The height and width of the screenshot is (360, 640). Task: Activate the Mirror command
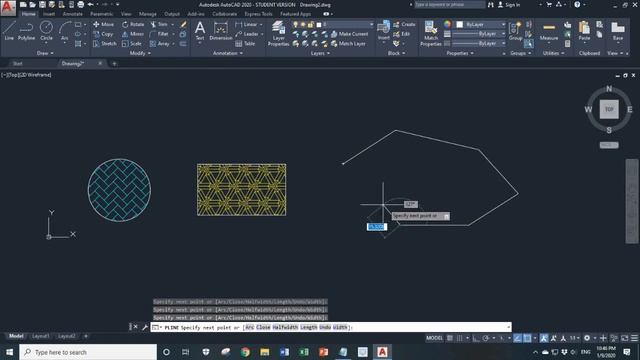point(133,34)
